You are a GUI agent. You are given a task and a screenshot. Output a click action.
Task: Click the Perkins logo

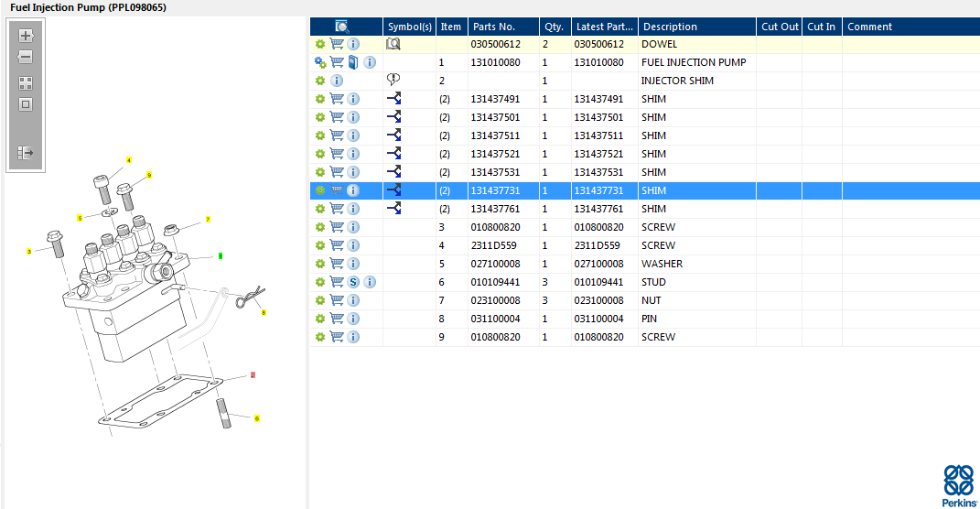point(959,485)
